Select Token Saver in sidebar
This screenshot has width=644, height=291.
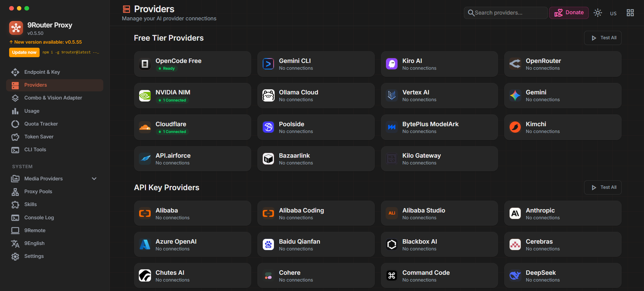click(55, 137)
